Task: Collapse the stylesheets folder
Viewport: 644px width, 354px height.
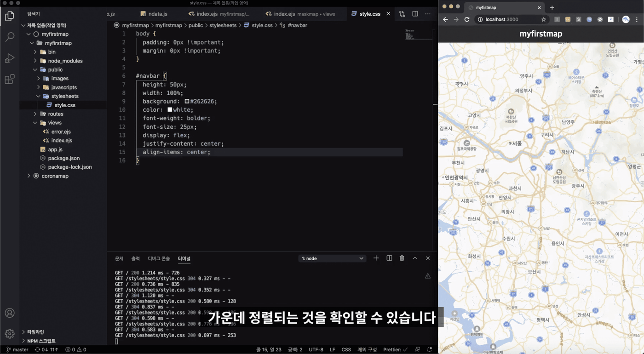Action: (x=64, y=96)
